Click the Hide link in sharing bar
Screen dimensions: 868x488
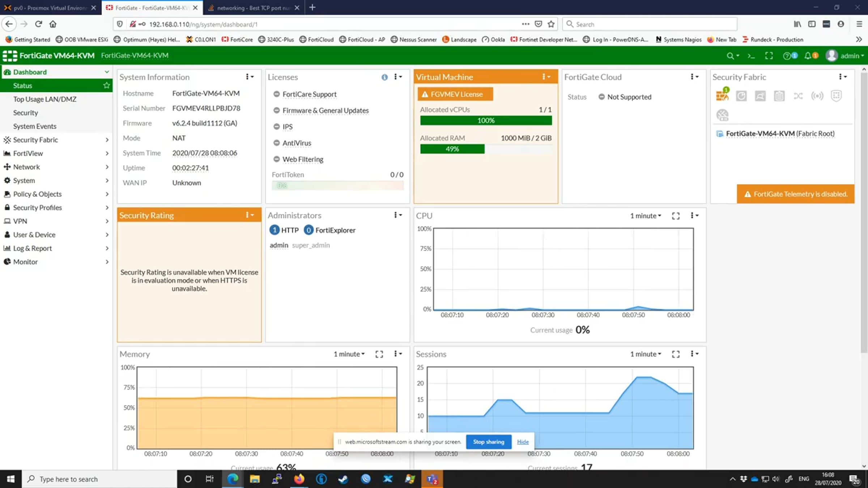point(523,442)
